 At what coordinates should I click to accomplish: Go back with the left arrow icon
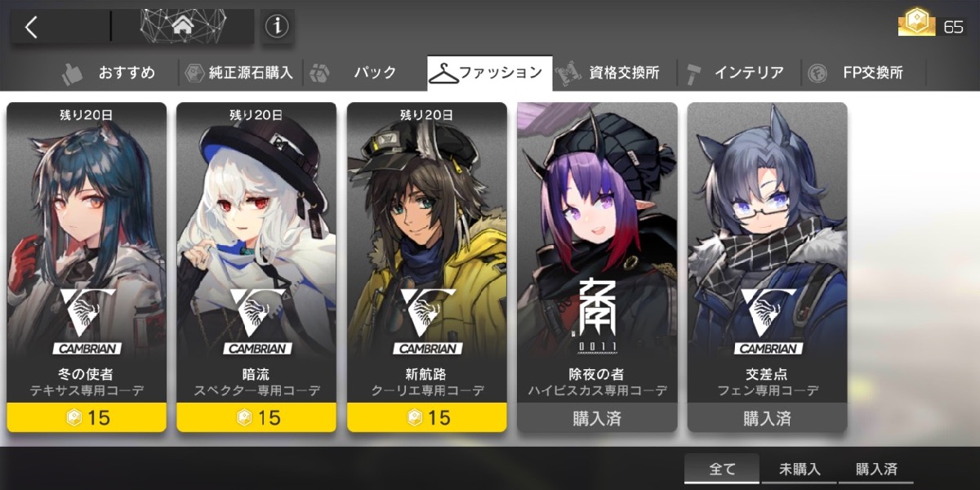pyautogui.click(x=31, y=27)
